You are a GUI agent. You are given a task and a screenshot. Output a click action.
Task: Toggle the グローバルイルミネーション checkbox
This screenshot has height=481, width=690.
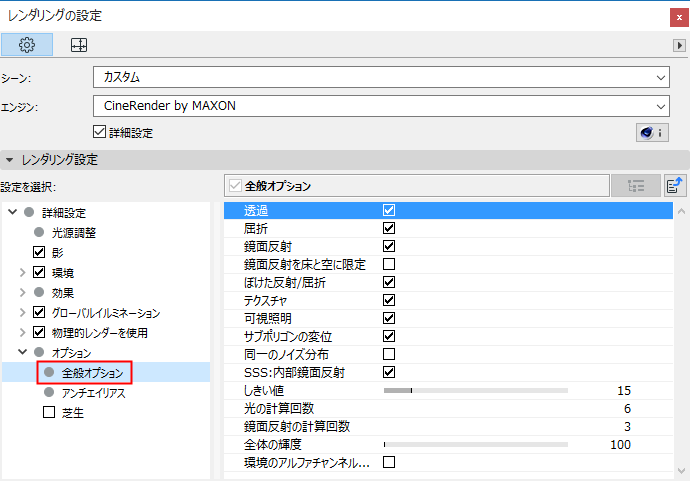39,312
